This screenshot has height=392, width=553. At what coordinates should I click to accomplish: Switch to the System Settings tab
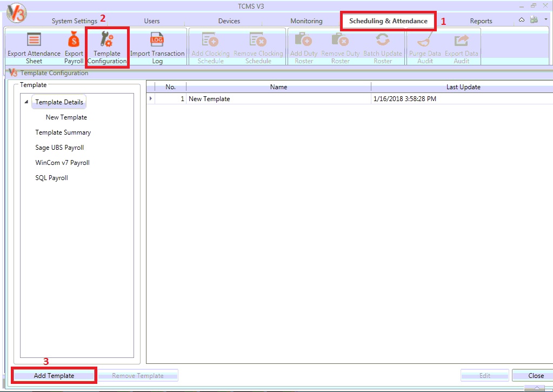pos(74,21)
